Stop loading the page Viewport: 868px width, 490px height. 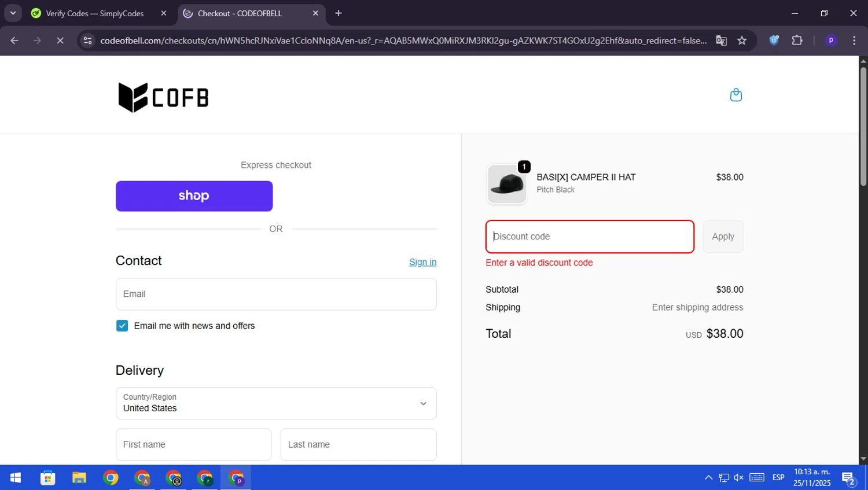tap(60, 40)
